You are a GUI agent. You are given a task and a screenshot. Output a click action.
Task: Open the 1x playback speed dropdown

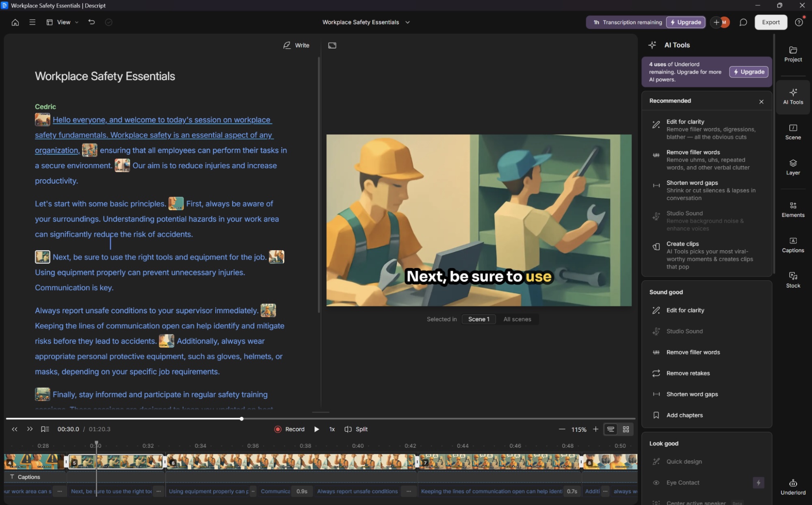coord(332,429)
